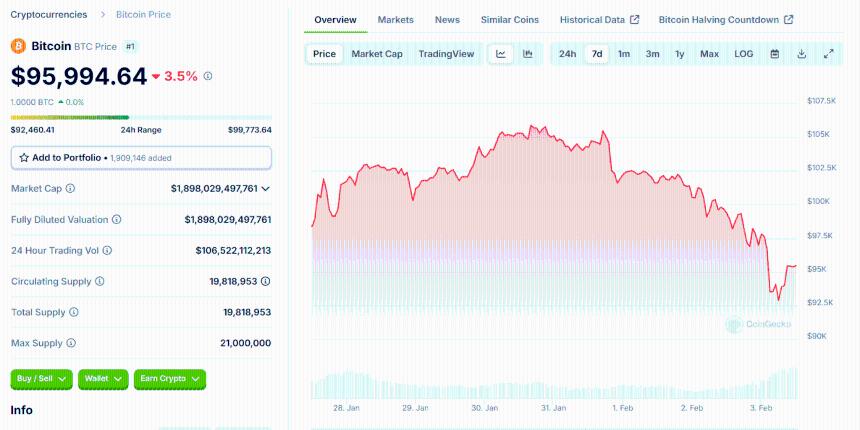
Task: Switch to the Similar Coins tab
Action: pos(510,20)
